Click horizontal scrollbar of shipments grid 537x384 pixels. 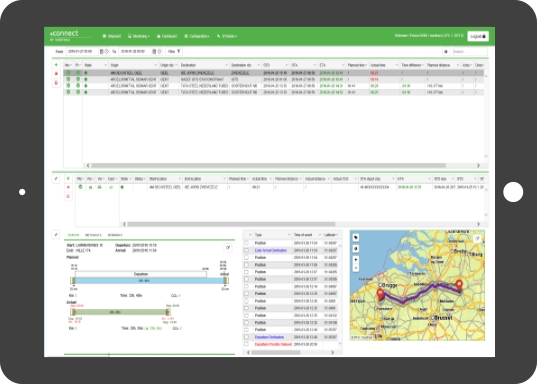pos(268,165)
